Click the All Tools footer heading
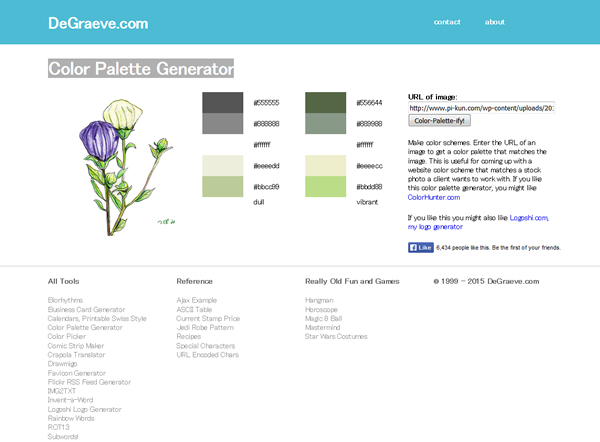 64,281
